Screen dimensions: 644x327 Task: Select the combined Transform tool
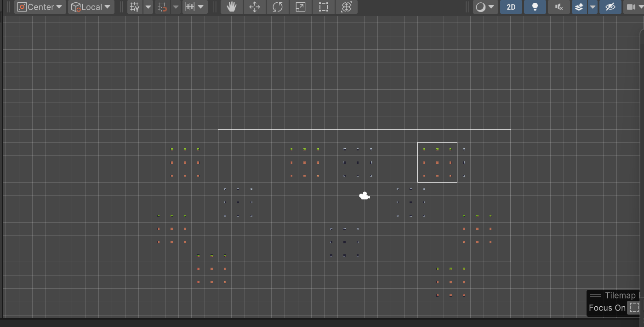coord(346,7)
